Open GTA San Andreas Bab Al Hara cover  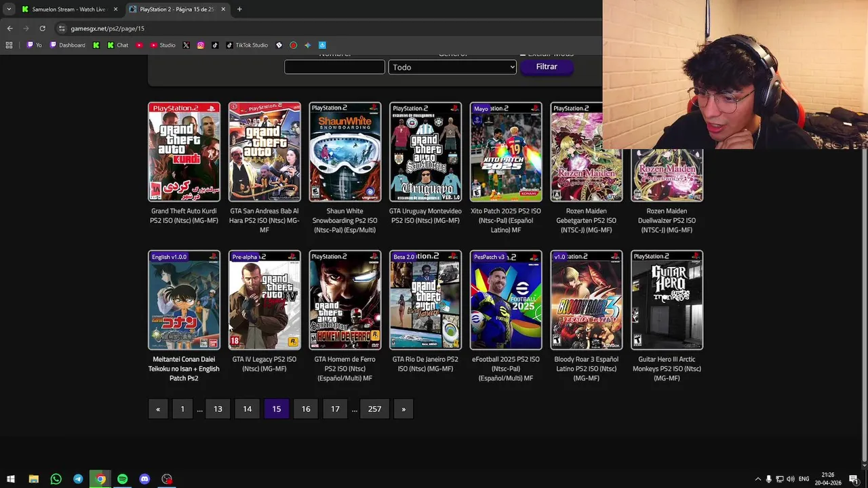(x=264, y=152)
